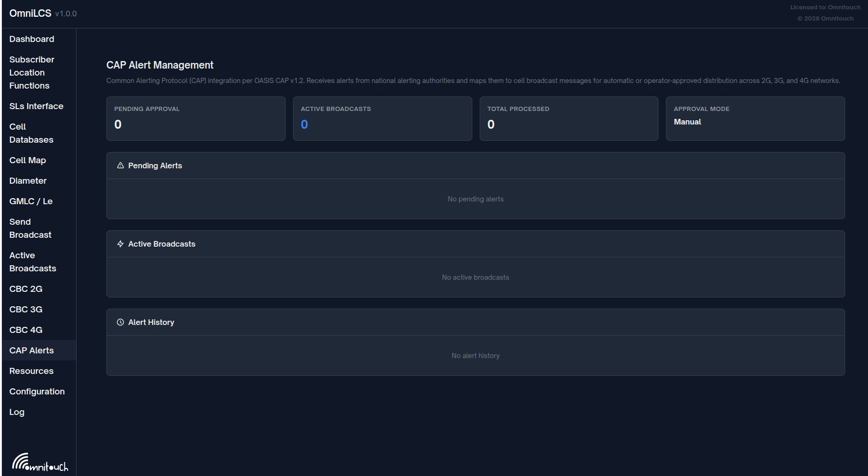
Task: Open the CBC 2G page
Action: 26,289
